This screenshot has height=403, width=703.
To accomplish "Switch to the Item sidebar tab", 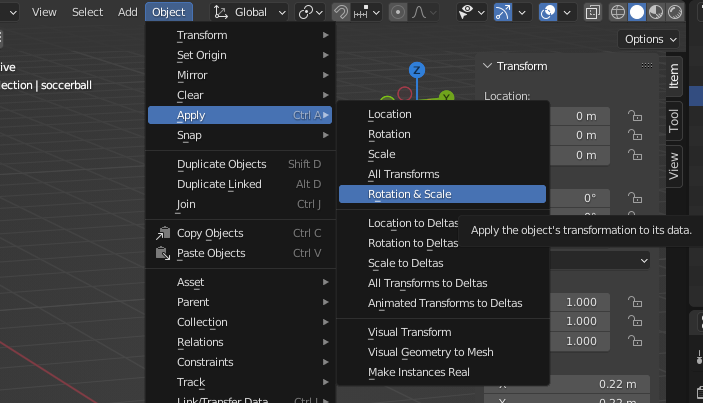I will (x=674, y=76).
